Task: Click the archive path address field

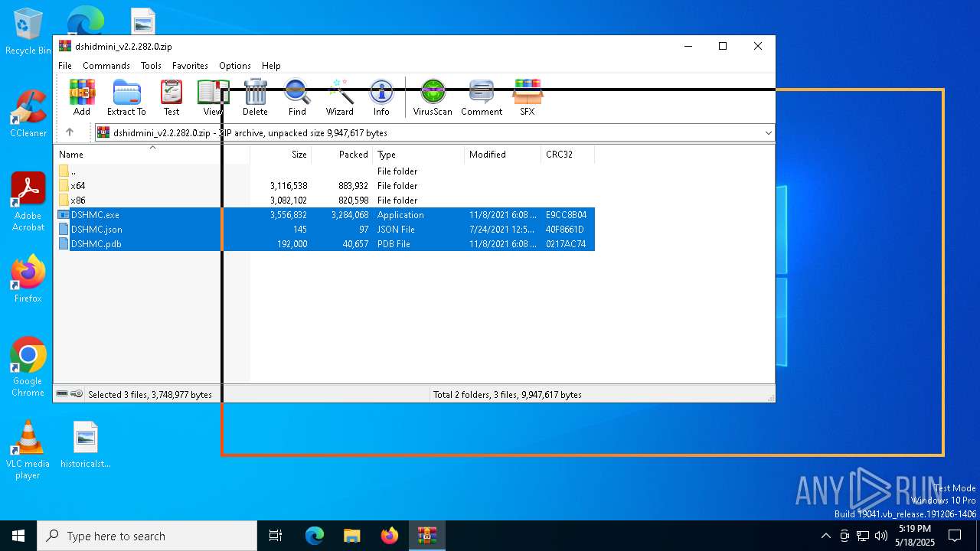Action: pyautogui.click(x=434, y=132)
